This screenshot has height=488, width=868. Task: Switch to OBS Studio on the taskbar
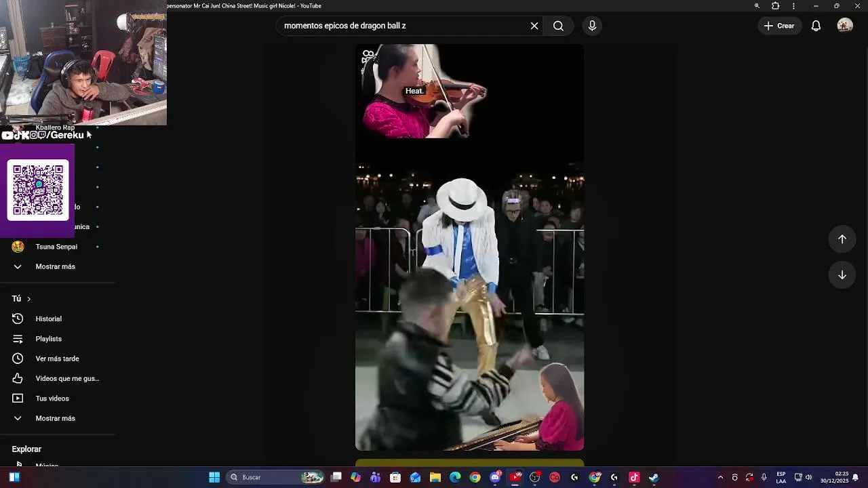coord(535,477)
